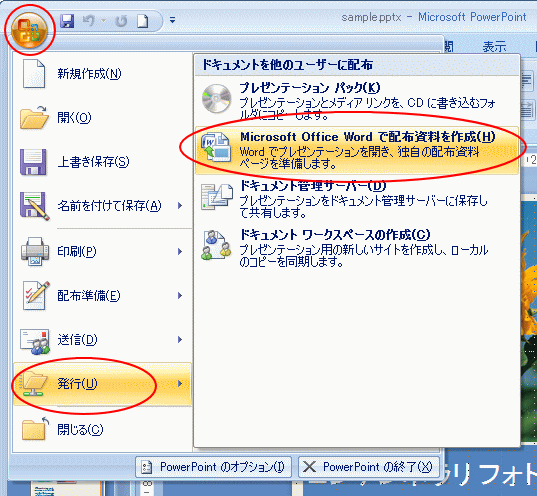Select 送信(D) menu entry
Viewport: 537px width, 496px height.
click(102, 339)
